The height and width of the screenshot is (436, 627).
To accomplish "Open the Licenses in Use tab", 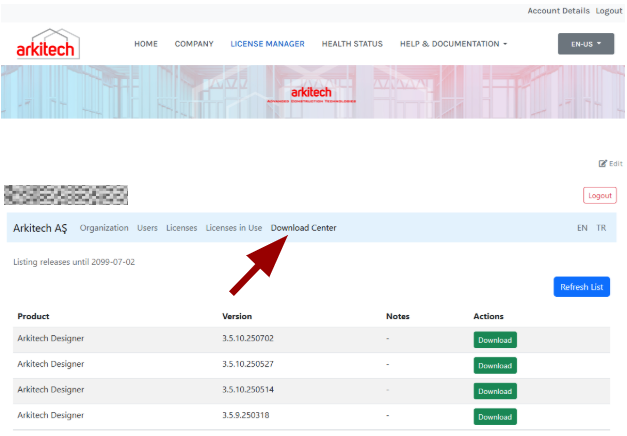I will 234,228.
